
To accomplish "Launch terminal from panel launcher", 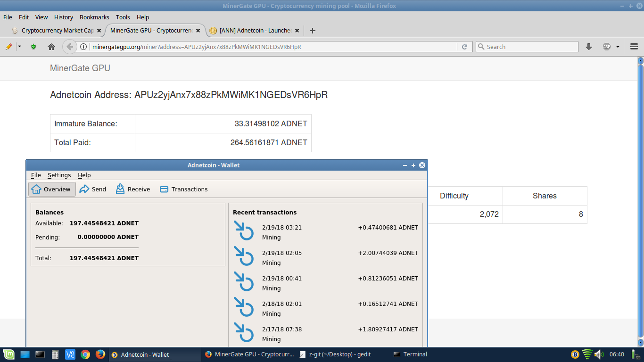I will click(x=40, y=354).
